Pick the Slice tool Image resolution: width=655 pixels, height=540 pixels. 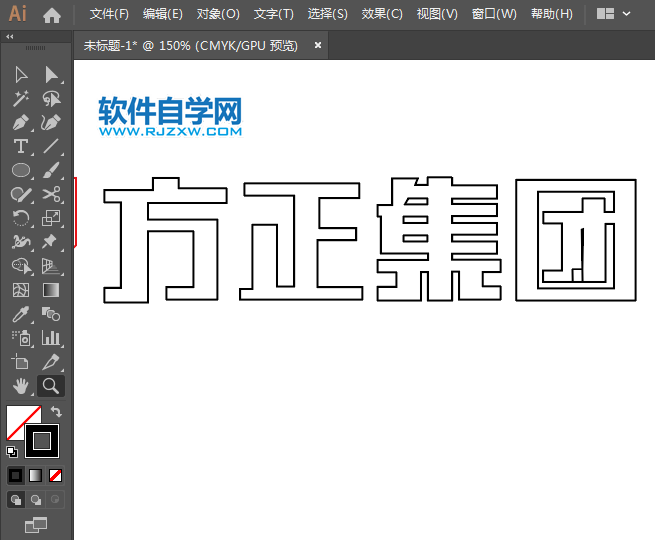[51, 362]
